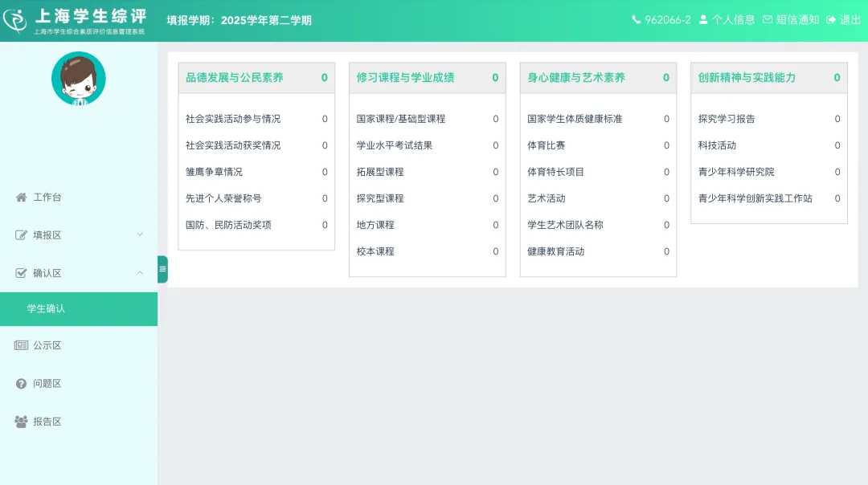
Task: Click the 962066-2 hotline number
Action: 668,20
